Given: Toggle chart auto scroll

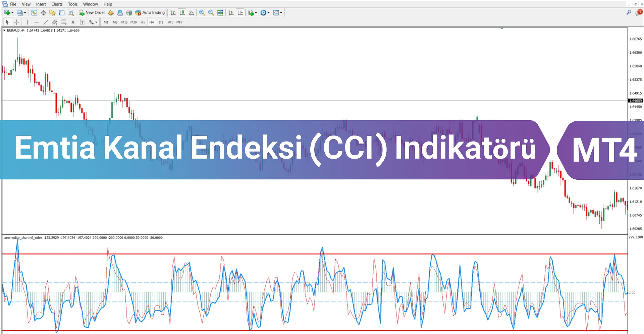Looking at the screenshot, I should click(231, 12).
